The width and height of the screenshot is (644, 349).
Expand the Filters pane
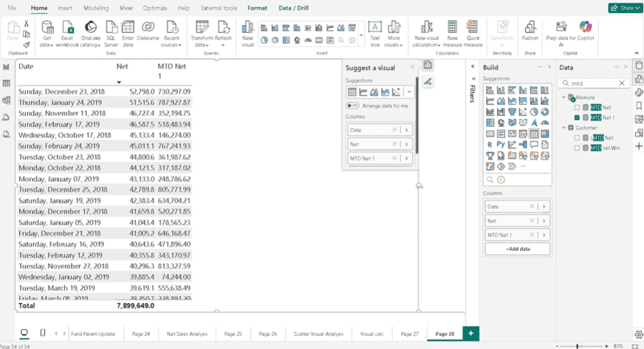(x=472, y=67)
